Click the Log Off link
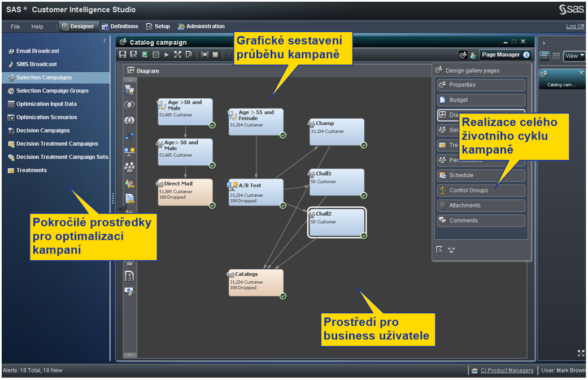 click(x=575, y=26)
